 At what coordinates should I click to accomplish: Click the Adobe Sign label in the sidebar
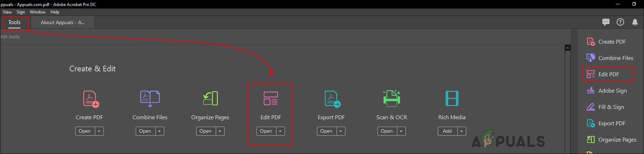612,90
